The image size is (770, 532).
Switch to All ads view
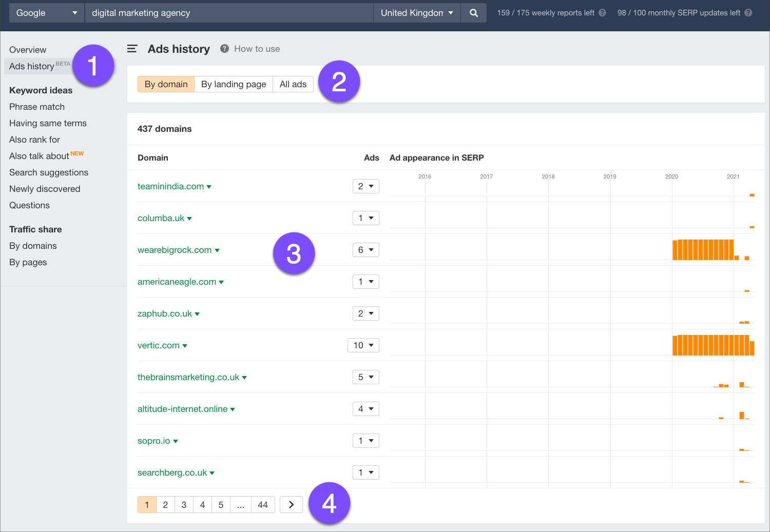click(293, 84)
